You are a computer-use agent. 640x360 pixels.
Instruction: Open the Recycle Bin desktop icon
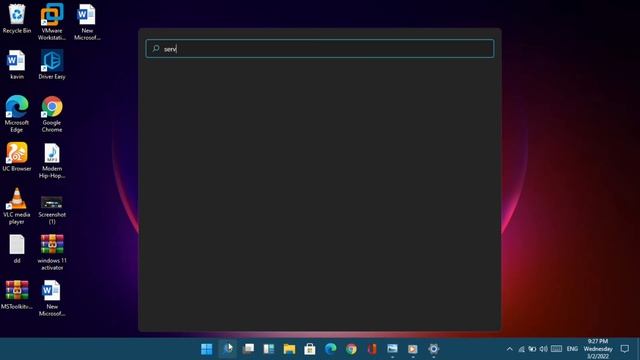17,19
